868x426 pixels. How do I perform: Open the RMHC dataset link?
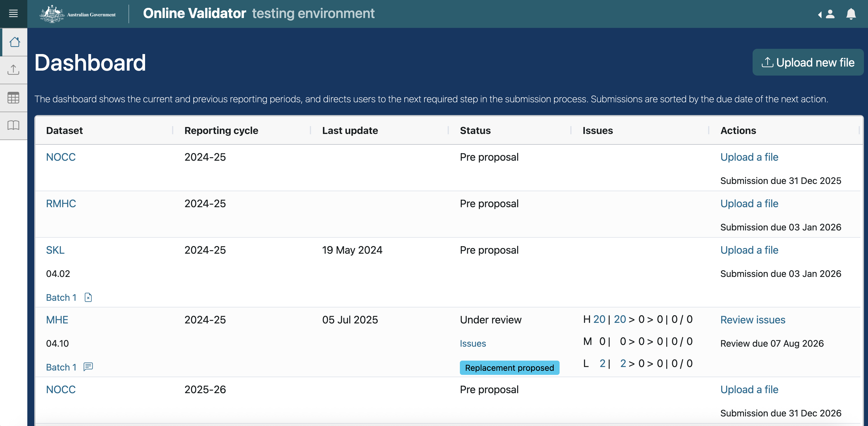click(61, 203)
